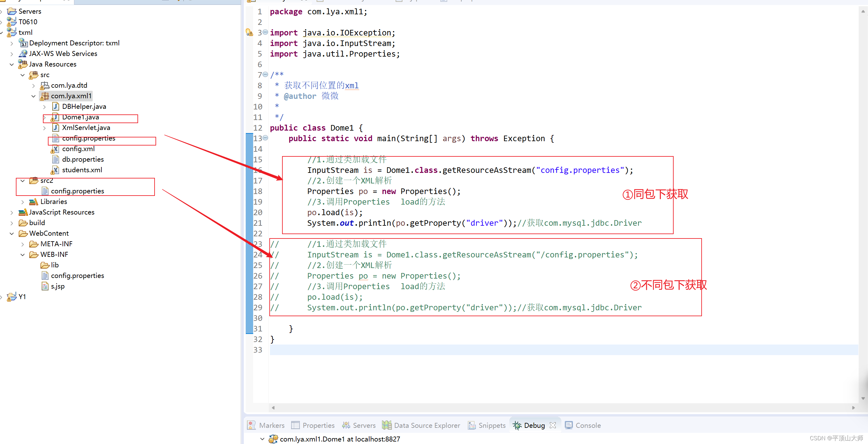Select Dome1.java in the Project Explorer
This screenshot has width=868, height=444.
pos(81,117)
